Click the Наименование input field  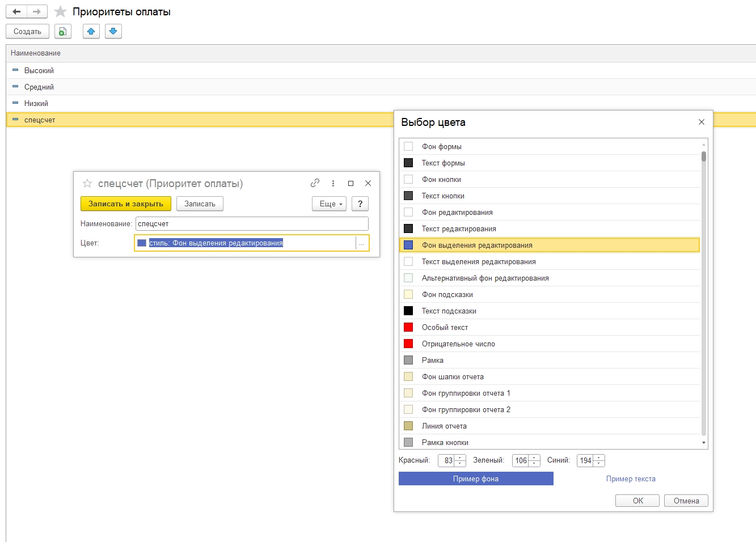(x=252, y=224)
